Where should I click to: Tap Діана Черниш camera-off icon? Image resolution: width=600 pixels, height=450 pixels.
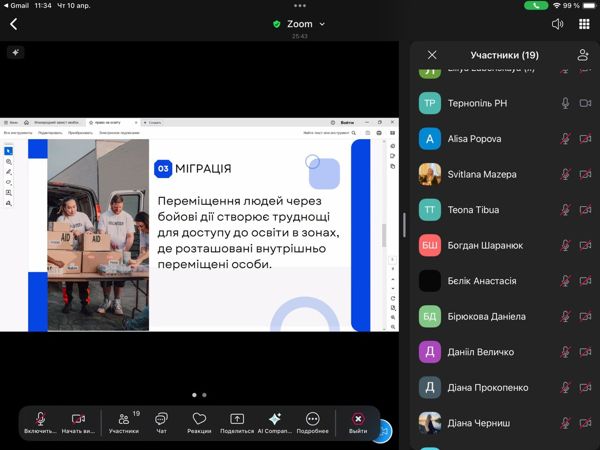[x=585, y=423]
